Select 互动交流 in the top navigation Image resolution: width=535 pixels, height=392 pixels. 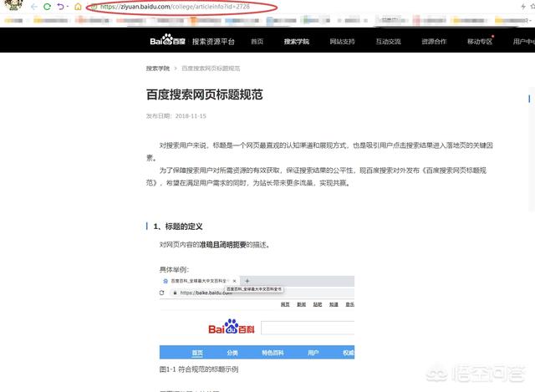coord(388,41)
